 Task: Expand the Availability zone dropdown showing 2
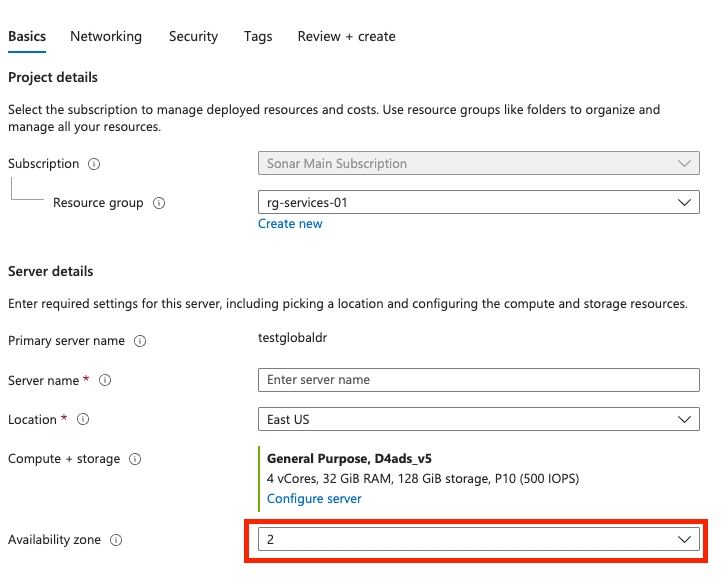click(x=478, y=539)
